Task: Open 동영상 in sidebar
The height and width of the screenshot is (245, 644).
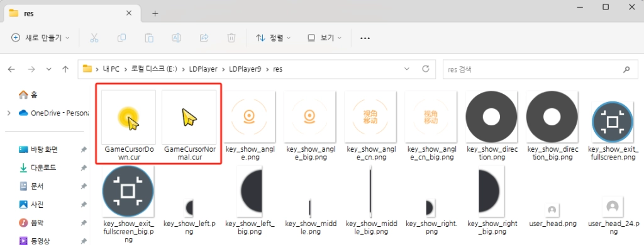Action: pyautogui.click(x=35, y=241)
